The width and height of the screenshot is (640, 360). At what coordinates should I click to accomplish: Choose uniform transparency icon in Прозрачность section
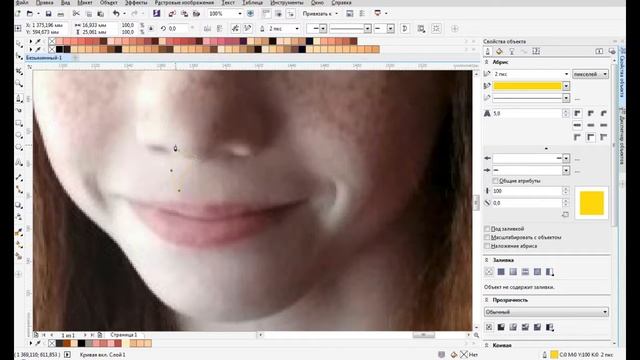[501, 327]
